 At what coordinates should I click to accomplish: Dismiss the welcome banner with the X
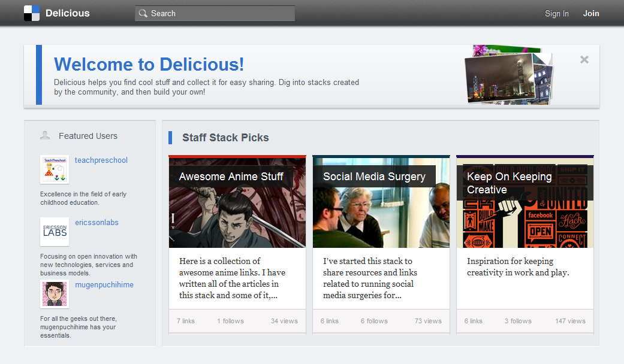(584, 60)
